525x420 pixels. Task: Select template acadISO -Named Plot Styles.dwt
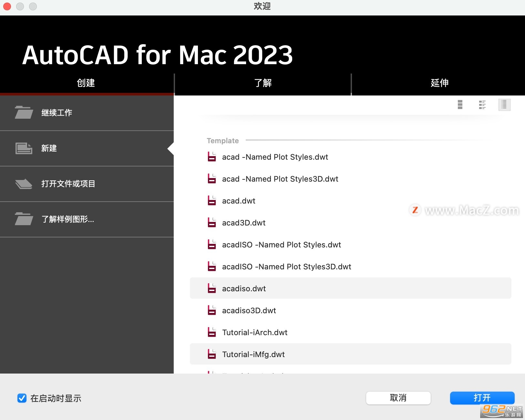coord(351,245)
